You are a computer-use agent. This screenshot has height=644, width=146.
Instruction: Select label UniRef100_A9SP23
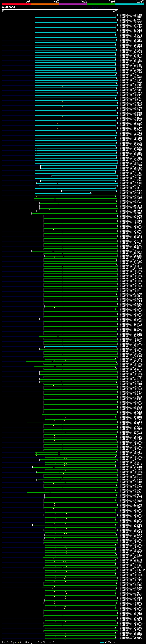(x=131, y=80)
